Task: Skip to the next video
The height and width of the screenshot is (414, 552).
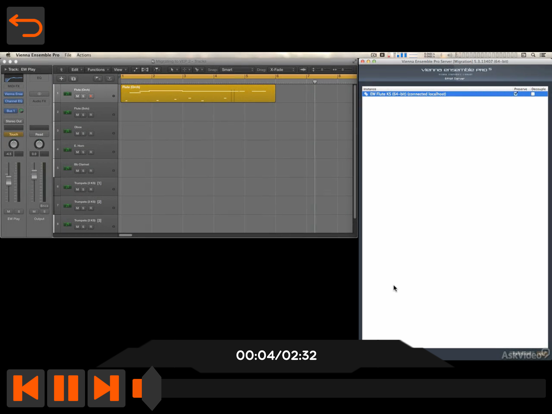Action: click(106, 388)
